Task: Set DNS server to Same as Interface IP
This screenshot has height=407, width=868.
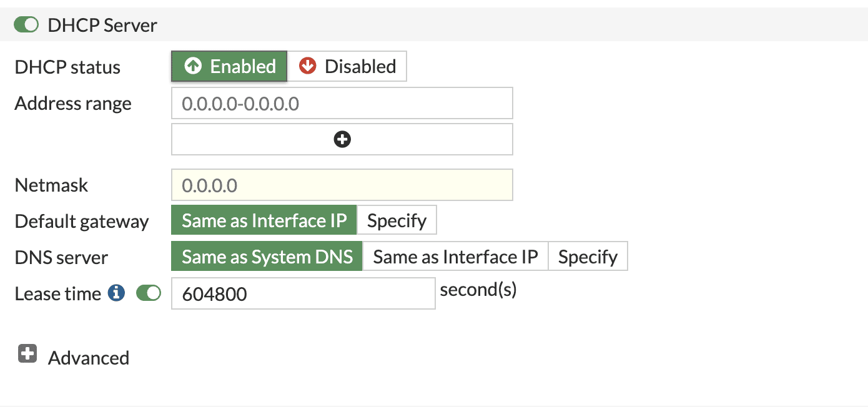Action: [x=455, y=257]
